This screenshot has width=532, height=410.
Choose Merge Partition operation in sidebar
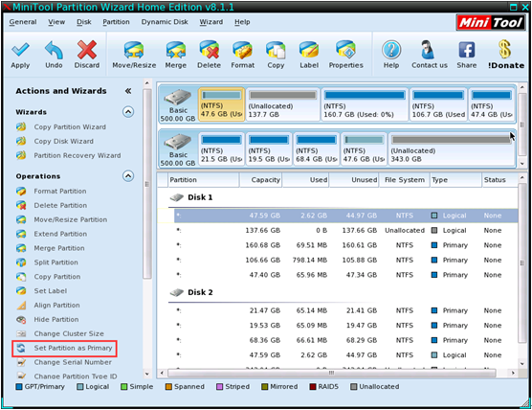(x=59, y=248)
